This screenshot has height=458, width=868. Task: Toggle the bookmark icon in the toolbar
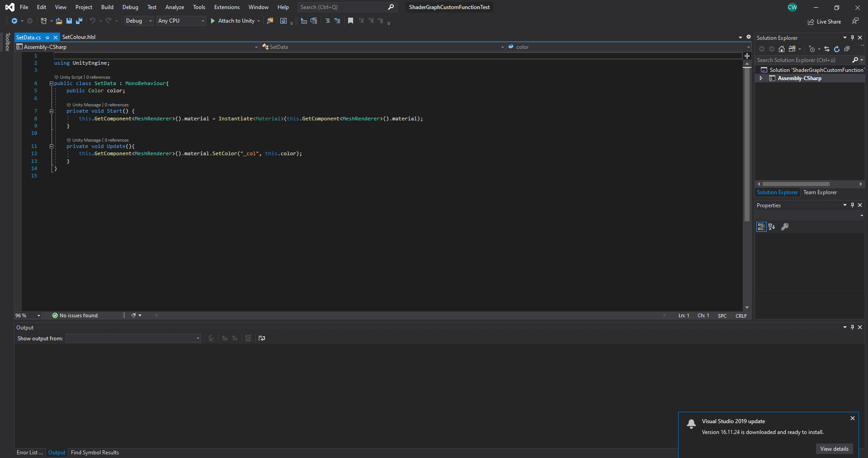350,21
